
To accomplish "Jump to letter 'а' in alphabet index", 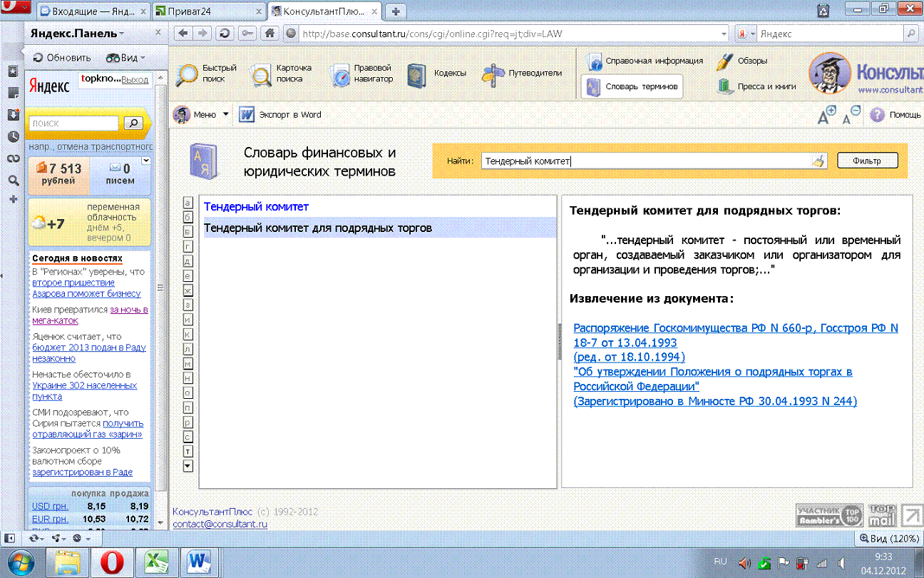I will coord(188,203).
